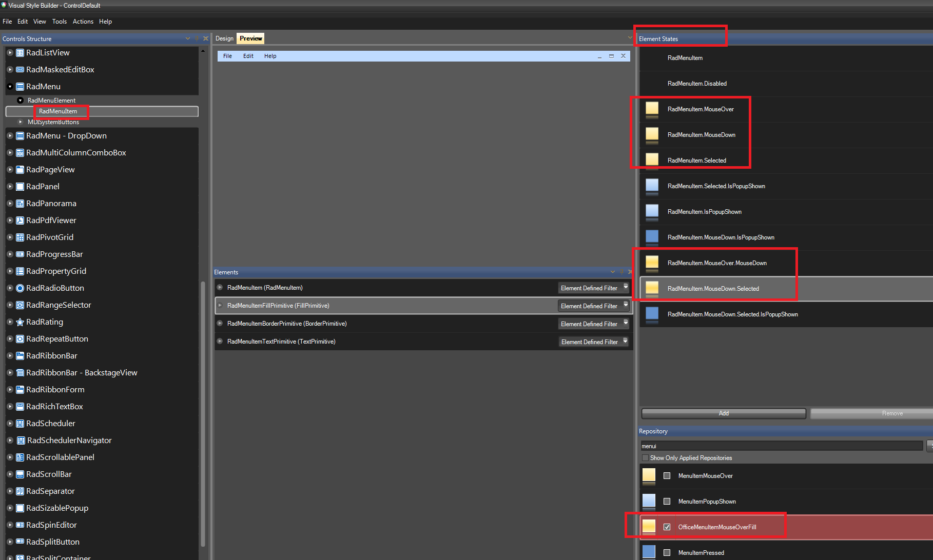Click the RadPanel control icon
933x560 pixels.
pyautogui.click(x=20, y=187)
